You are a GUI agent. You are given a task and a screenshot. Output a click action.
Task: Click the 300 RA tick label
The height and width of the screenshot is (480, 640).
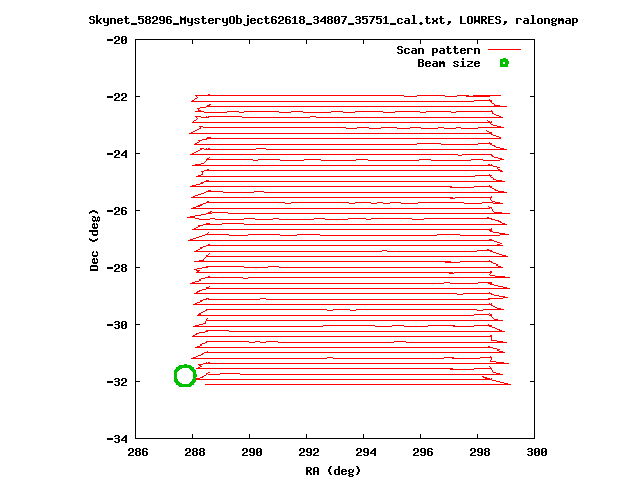coord(537,452)
